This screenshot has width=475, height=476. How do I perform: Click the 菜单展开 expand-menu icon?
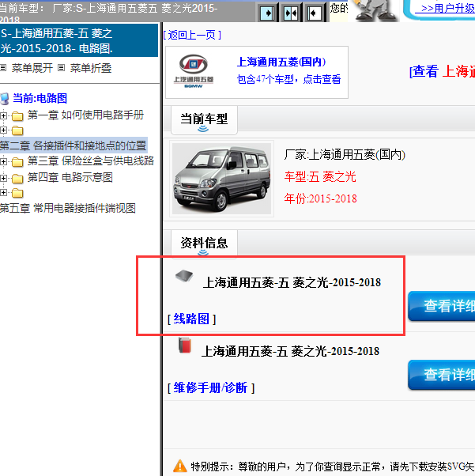[x=3, y=68]
